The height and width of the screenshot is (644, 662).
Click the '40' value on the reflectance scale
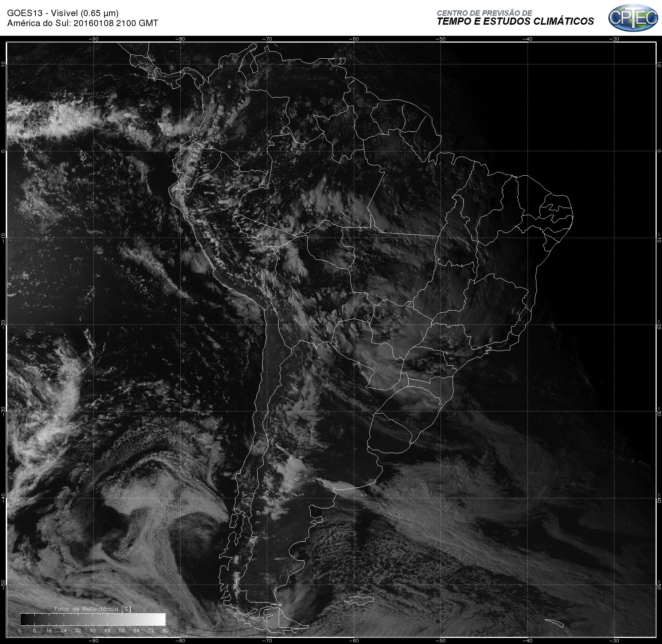point(93,630)
